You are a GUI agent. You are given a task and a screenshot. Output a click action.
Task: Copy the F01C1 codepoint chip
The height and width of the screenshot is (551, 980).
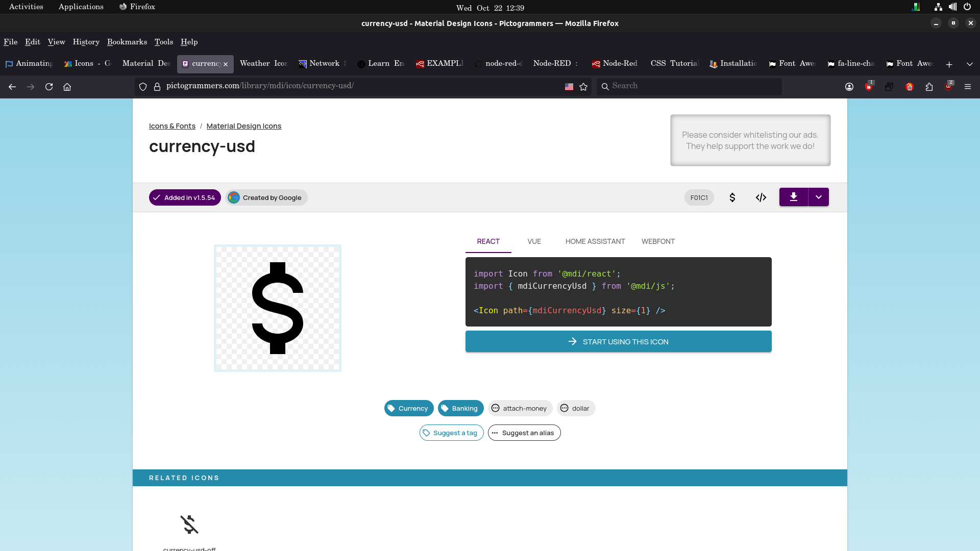pos(699,197)
